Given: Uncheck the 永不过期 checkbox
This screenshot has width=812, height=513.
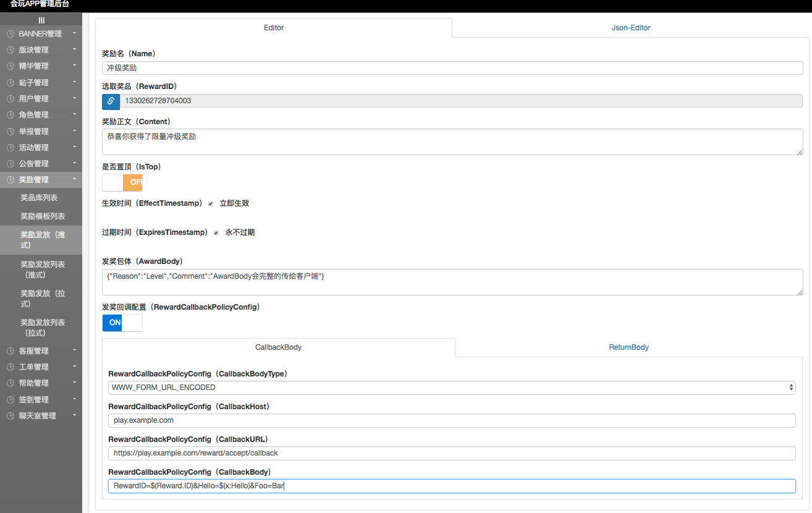Looking at the screenshot, I should tap(216, 233).
